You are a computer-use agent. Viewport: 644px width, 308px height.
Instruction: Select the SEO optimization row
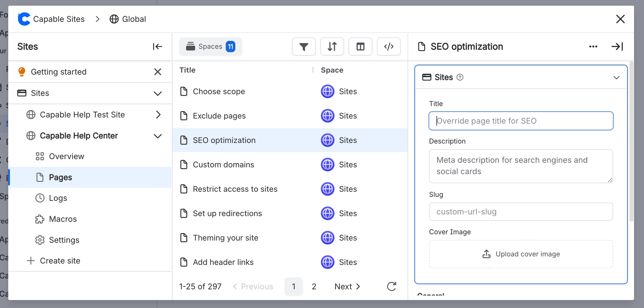coord(290,140)
